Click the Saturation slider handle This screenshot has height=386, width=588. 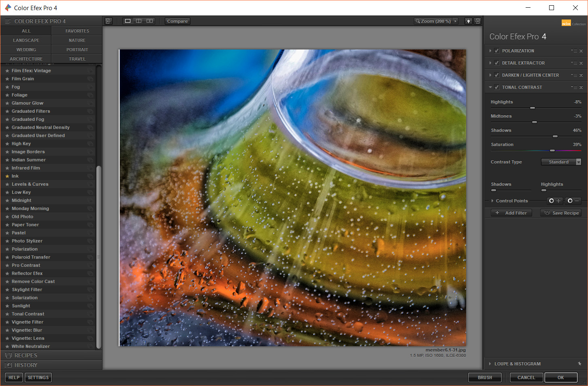pyautogui.click(x=552, y=150)
